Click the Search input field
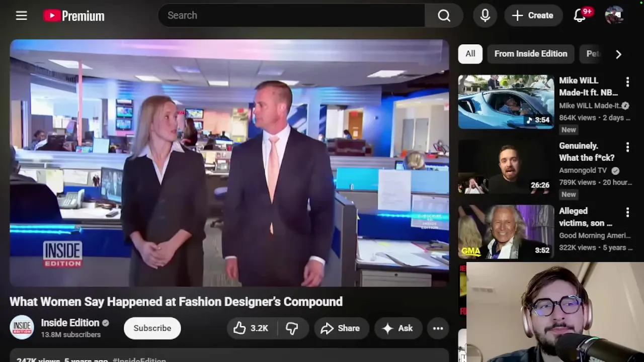 (x=291, y=16)
